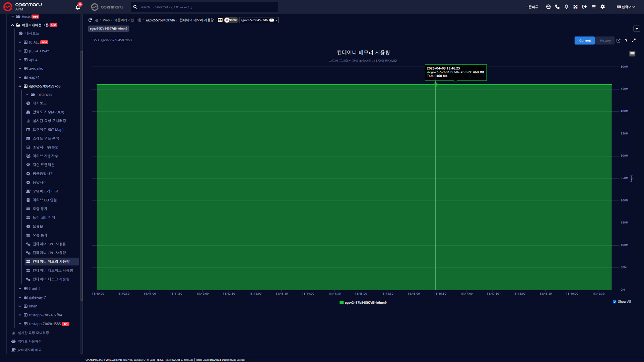Expand the chart to fullscreen
Viewport: 644px width, 362px height.
634,41
